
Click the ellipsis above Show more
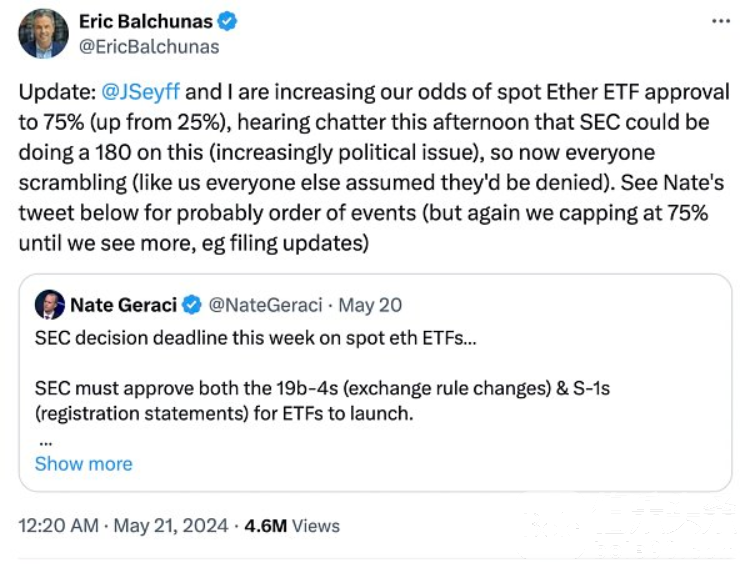(x=46, y=443)
